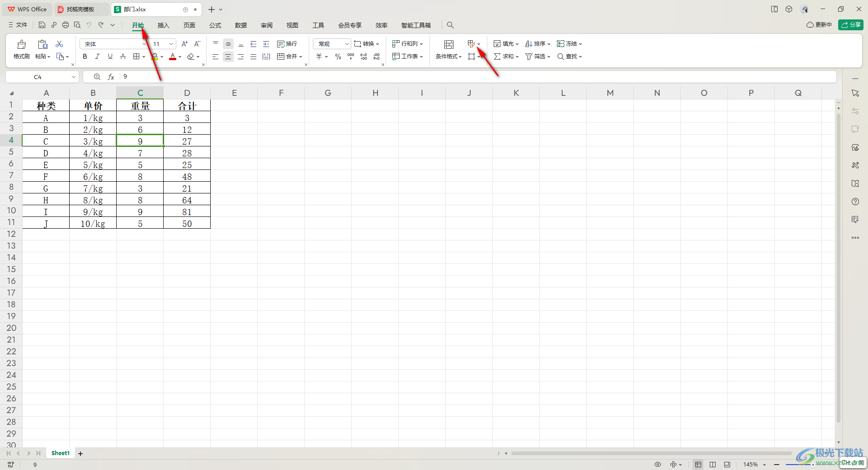Switch to the Page (页面) tab

(x=189, y=25)
